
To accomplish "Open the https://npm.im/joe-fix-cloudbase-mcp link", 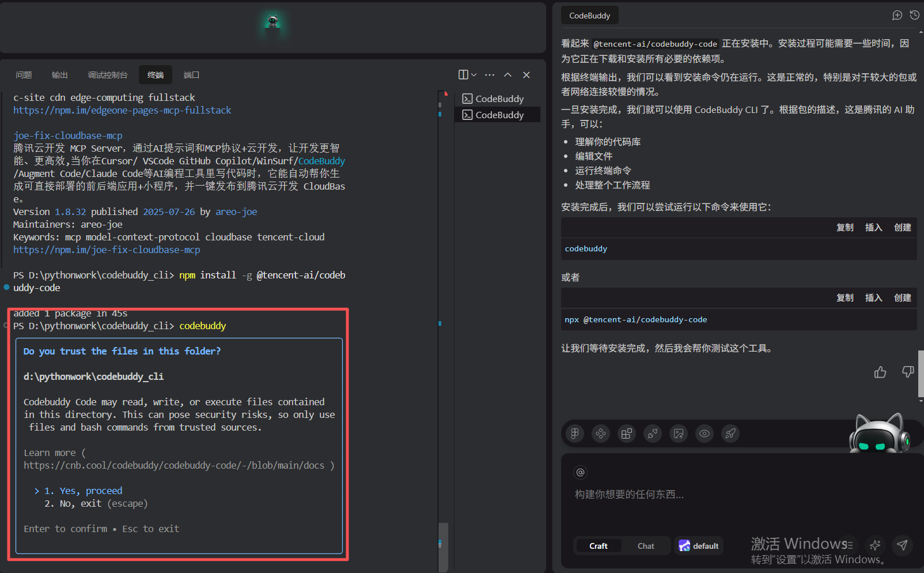I will pyautogui.click(x=107, y=250).
